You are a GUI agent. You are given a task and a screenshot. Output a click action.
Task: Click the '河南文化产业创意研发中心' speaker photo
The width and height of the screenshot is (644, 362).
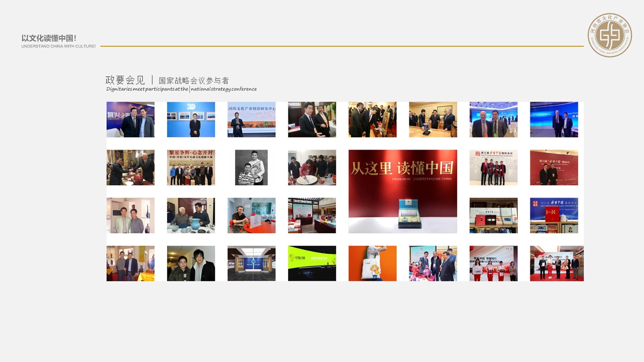click(252, 119)
